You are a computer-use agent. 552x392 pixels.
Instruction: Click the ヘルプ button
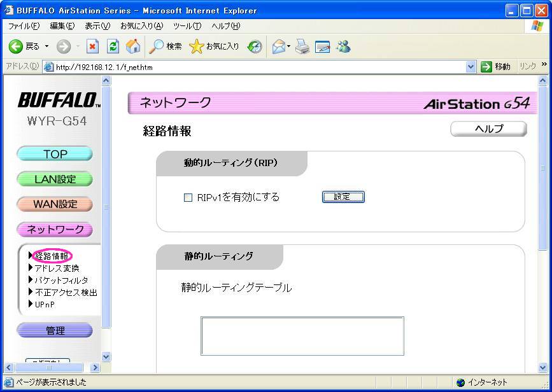(488, 129)
